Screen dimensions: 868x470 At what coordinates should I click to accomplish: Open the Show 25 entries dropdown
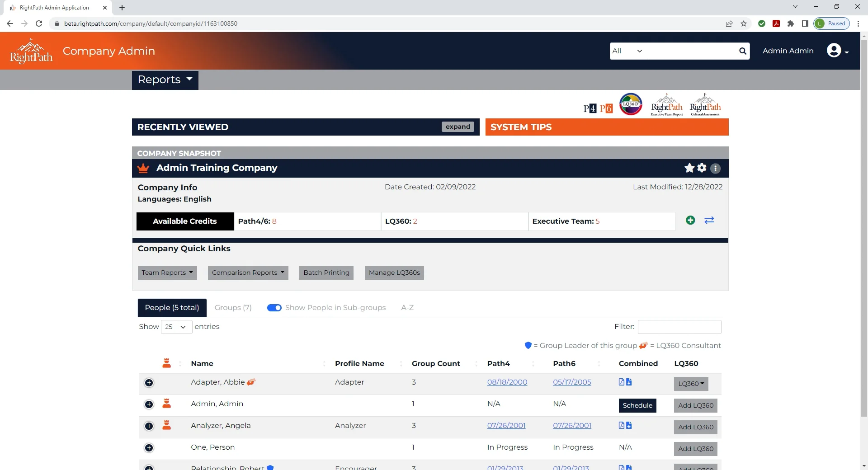(x=176, y=327)
